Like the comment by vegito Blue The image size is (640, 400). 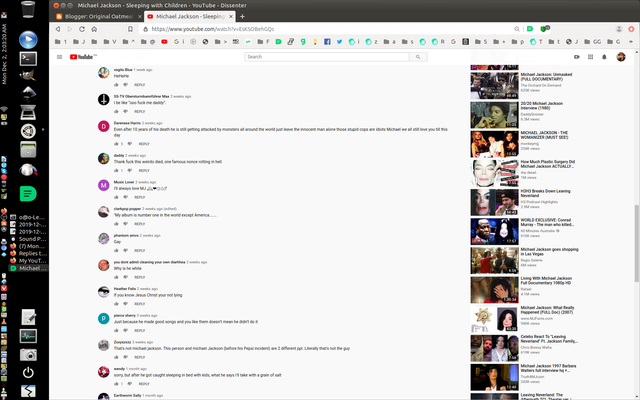tap(116, 85)
